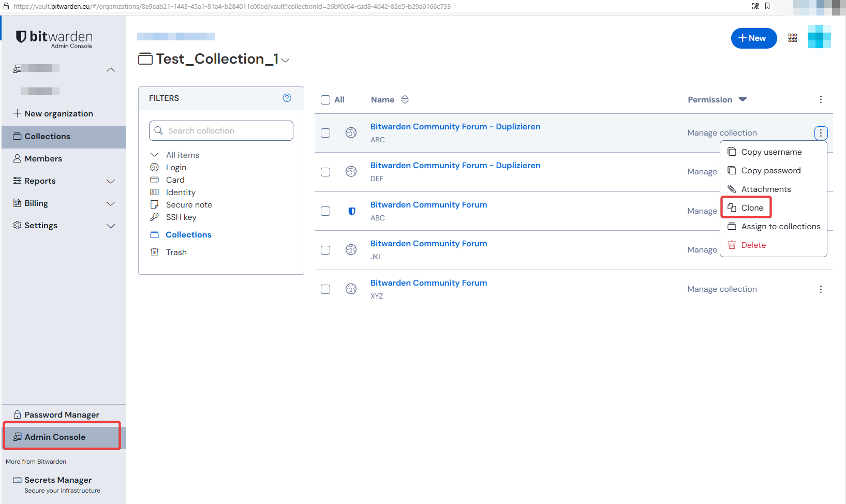Image resolution: width=846 pixels, height=504 pixels.
Task: Click in the Search collection field
Action: (221, 130)
